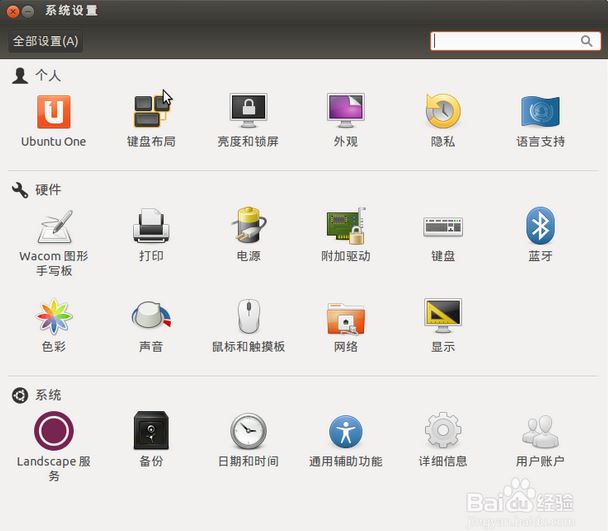Image resolution: width=608 pixels, height=531 pixels.
Task: Focus the settings search field
Action: pyautogui.click(x=515, y=41)
